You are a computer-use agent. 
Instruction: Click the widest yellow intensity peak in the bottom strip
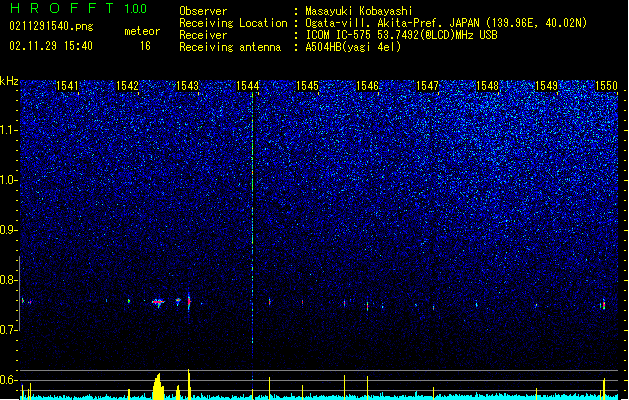(x=158, y=386)
